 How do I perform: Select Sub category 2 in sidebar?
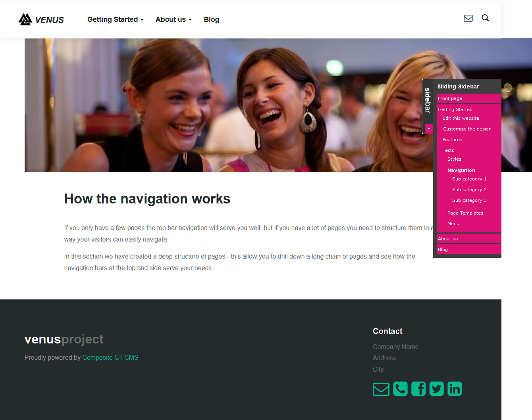469,190
